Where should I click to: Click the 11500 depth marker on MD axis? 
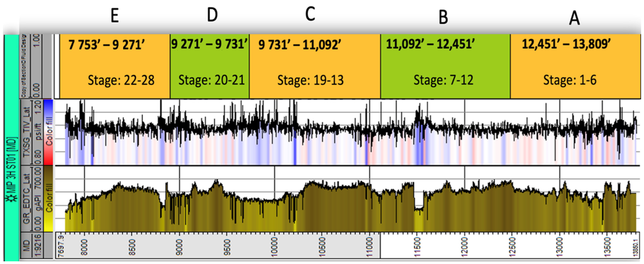pyautogui.click(x=417, y=247)
